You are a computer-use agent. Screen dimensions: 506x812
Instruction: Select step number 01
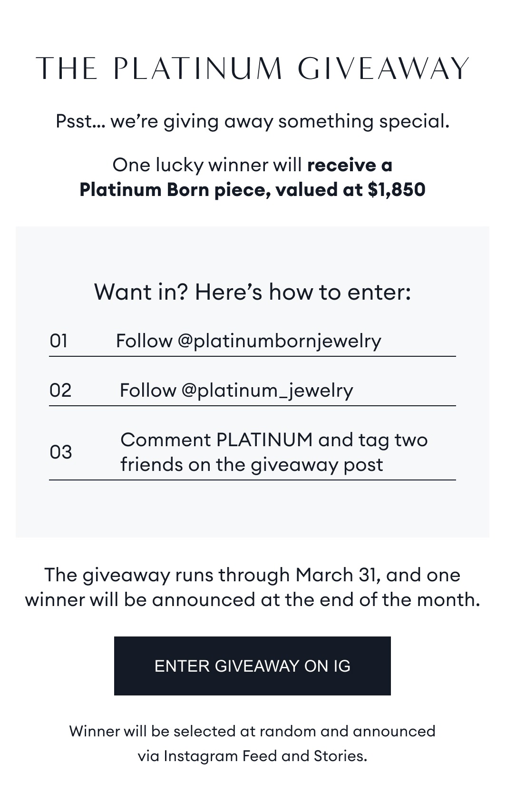pos(58,341)
